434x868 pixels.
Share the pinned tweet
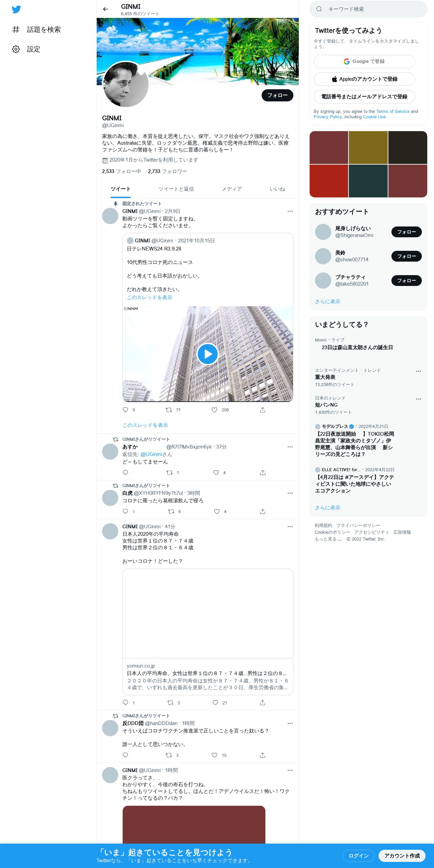coord(263,410)
